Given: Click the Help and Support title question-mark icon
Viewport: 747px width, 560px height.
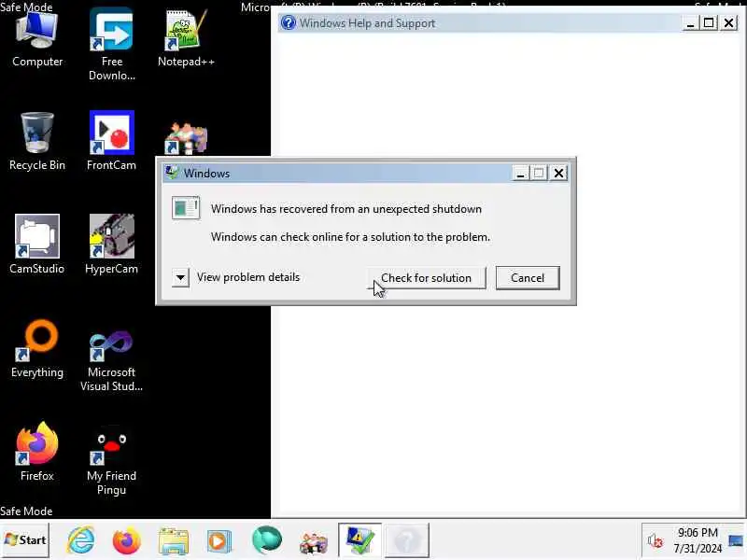Looking at the screenshot, I should 289,22.
